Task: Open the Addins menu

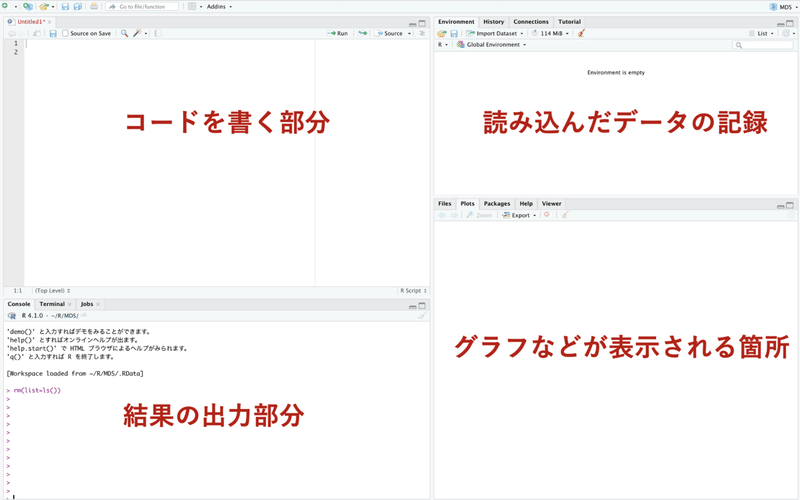Action: coord(219,7)
